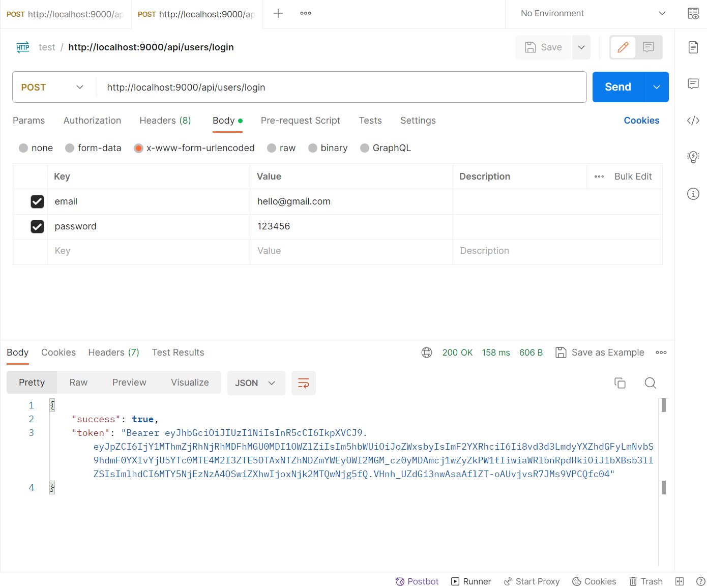
Task: Click the response vertical scrollbar thumb
Action: click(x=663, y=405)
